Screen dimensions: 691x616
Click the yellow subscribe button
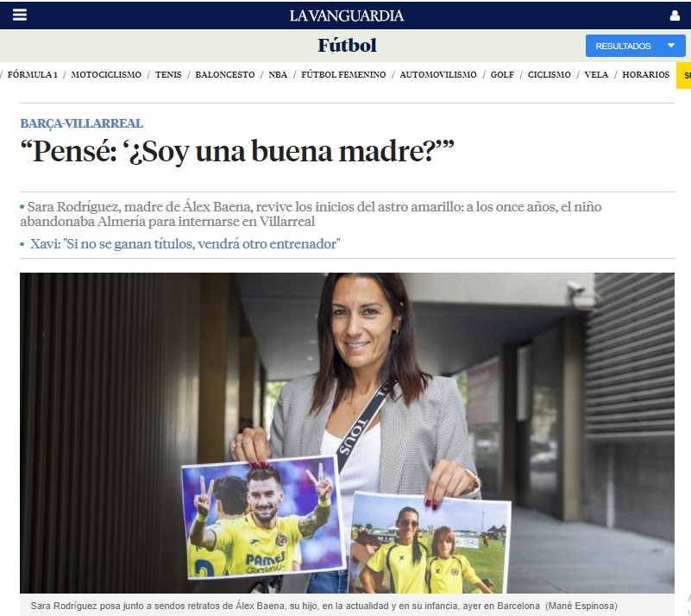(x=683, y=75)
